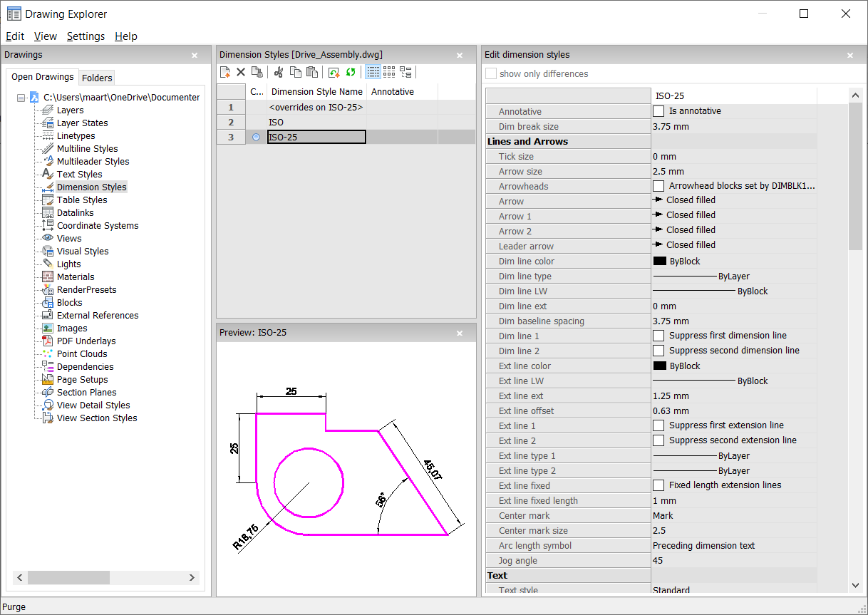Tick 'Fixed length extension lines' checkbox
868x615 pixels.
pyautogui.click(x=658, y=485)
